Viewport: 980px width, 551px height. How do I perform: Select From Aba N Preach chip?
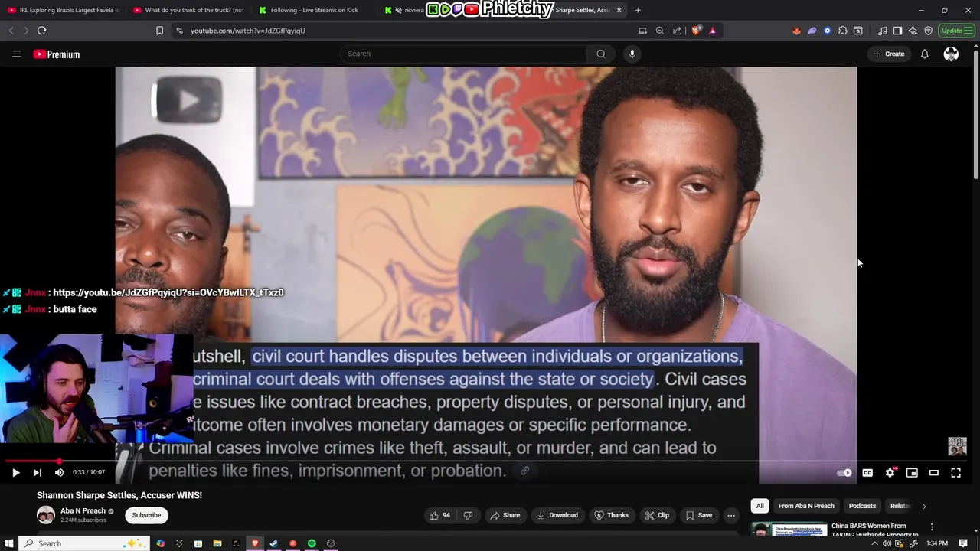point(806,506)
